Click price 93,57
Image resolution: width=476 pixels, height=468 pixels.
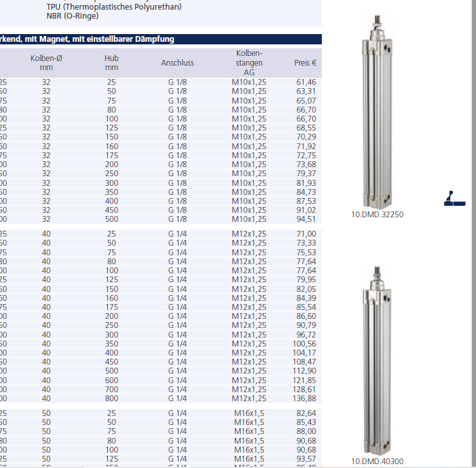306,459
